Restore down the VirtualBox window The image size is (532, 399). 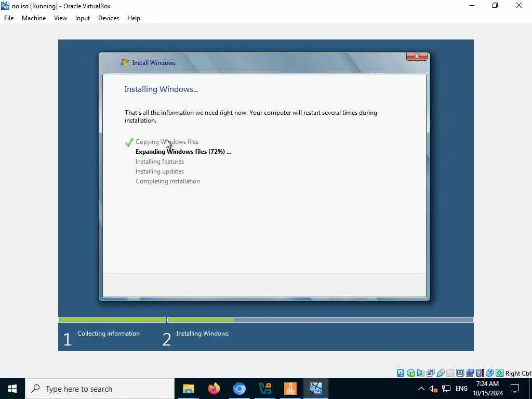495,6
